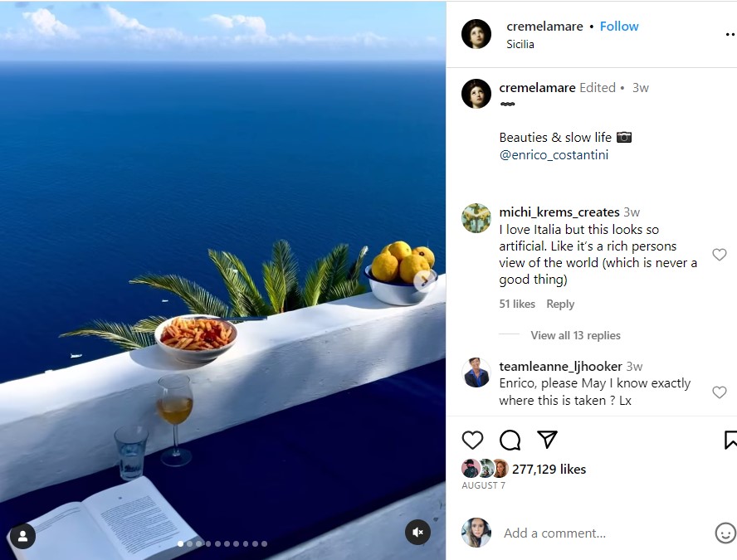The image size is (737, 560).
Task: Open more options three-dot menu
Action: tap(730, 34)
